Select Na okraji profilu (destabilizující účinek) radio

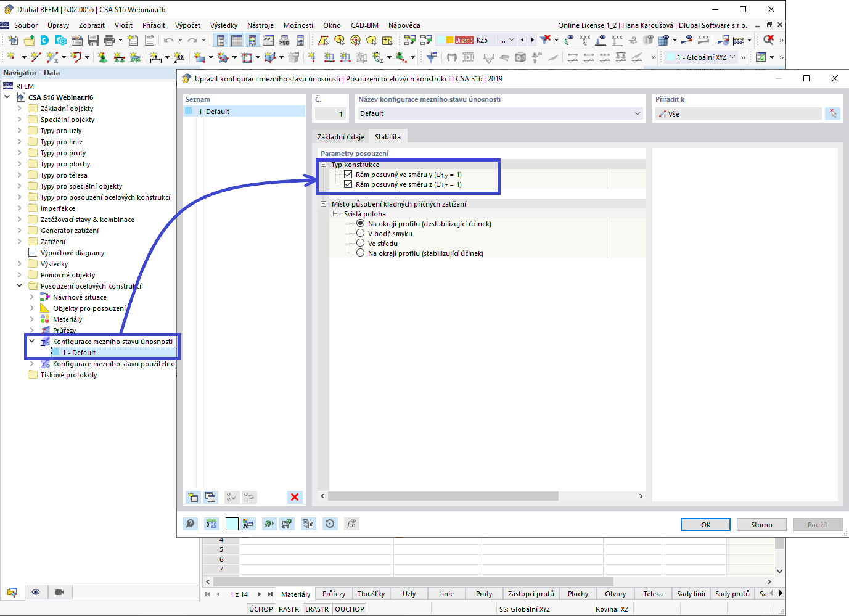361,223
